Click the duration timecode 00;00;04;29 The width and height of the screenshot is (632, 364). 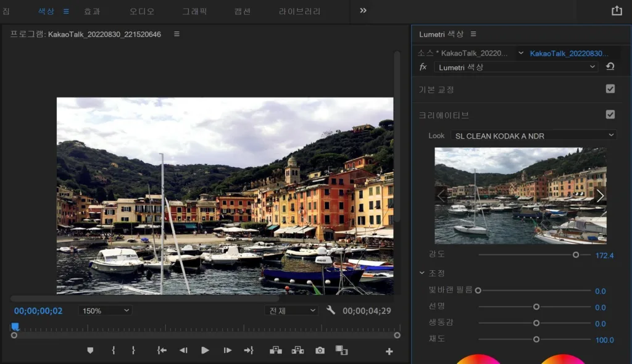[x=367, y=311]
